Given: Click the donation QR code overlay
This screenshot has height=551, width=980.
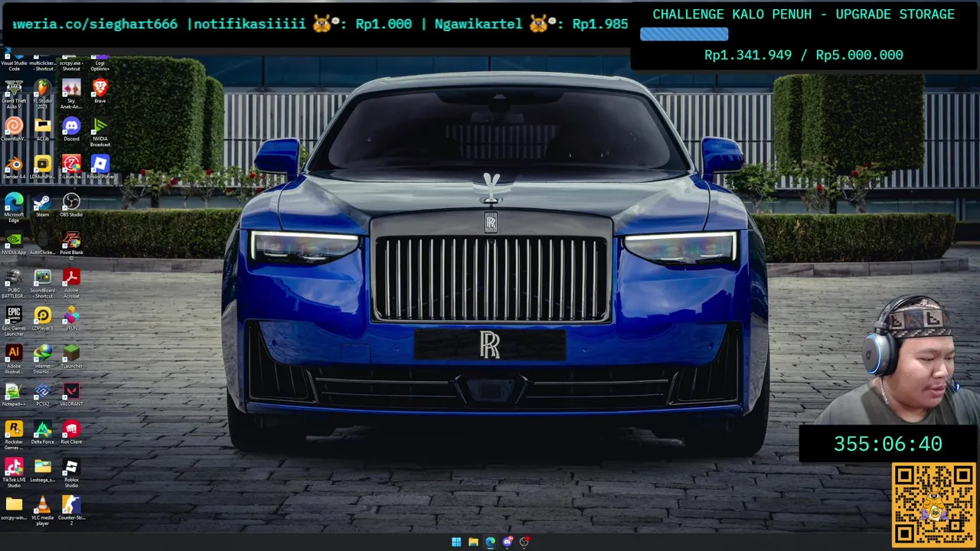Looking at the screenshot, I should [934, 504].
